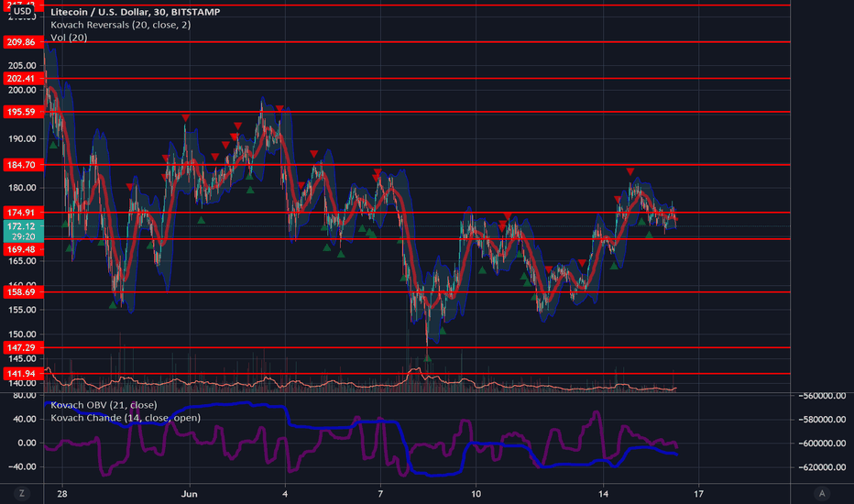Image resolution: width=854 pixels, height=504 pixels.
Task: Select the Kovach Chande indicator legend
Action: click(x=126, y=418)
